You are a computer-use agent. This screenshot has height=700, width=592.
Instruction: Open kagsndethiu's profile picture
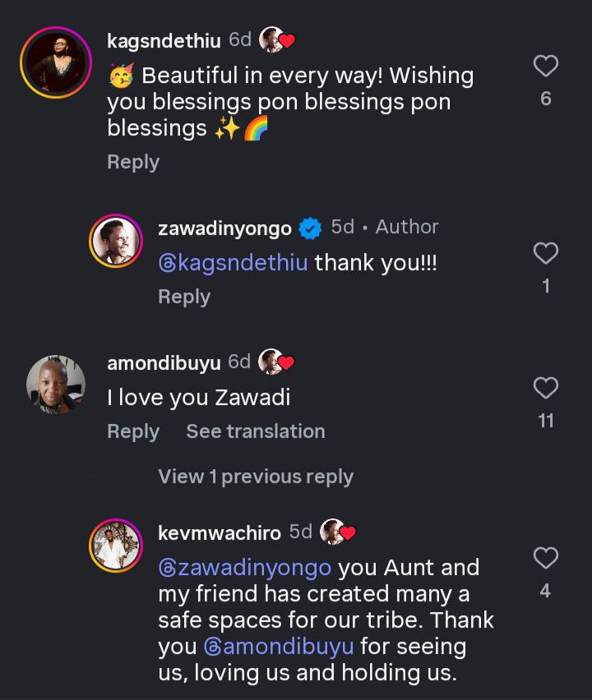click(56, 62)
